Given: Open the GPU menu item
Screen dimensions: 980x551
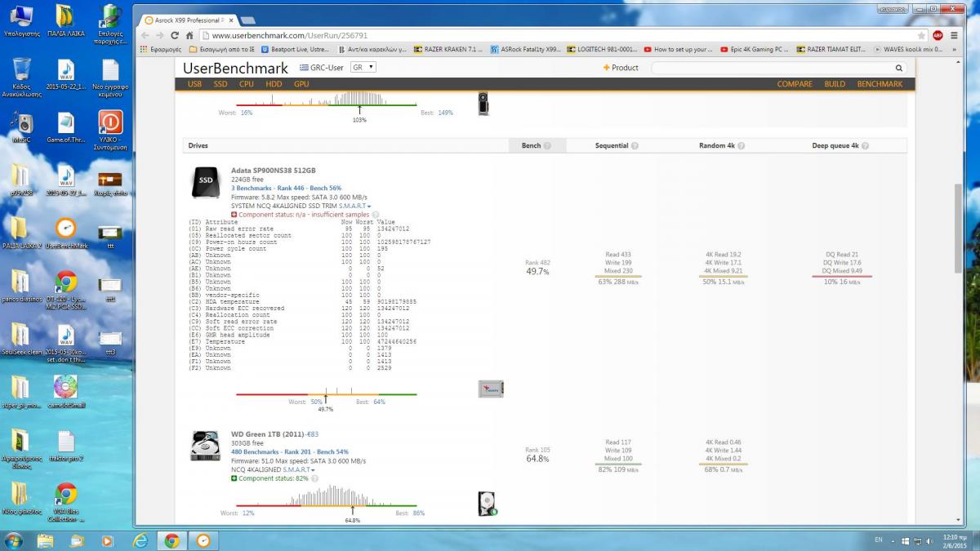Looking at the screenshot, I should click(301, 84).
